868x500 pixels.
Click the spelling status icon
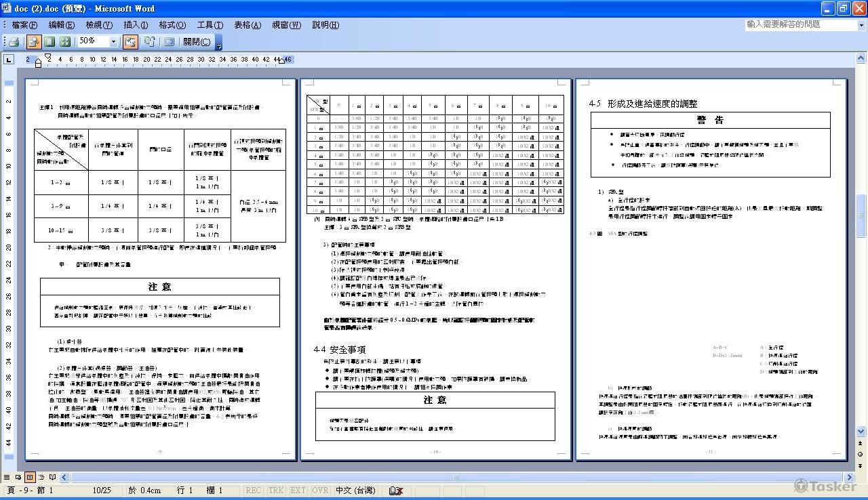tap(395, 491)
